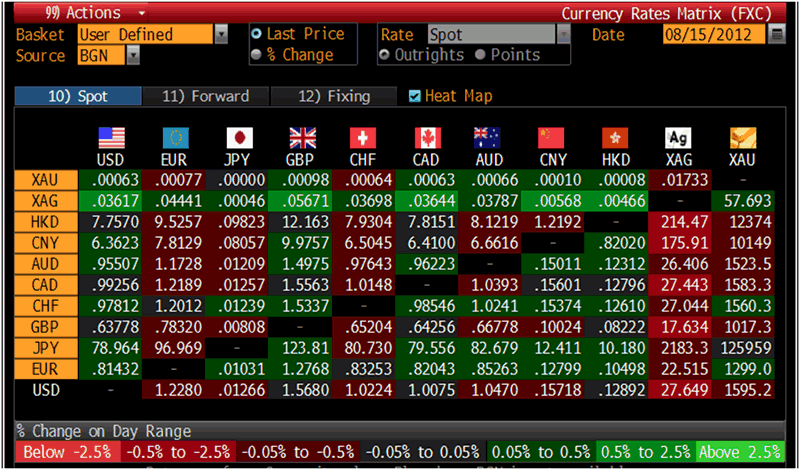The image size is (800, 469).
Task: Switch to the Fixing tab
Action: coord(335,97)
